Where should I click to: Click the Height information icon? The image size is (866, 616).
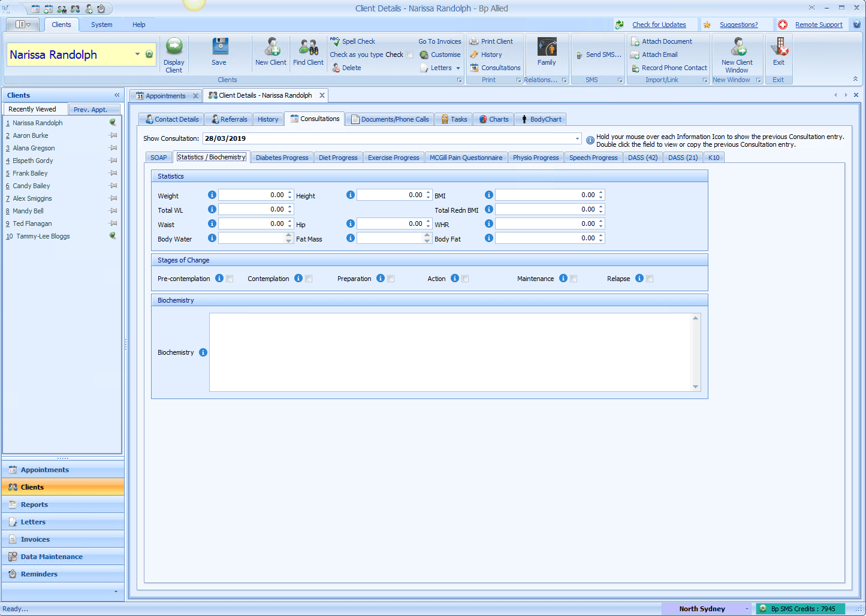pos(351,195)
